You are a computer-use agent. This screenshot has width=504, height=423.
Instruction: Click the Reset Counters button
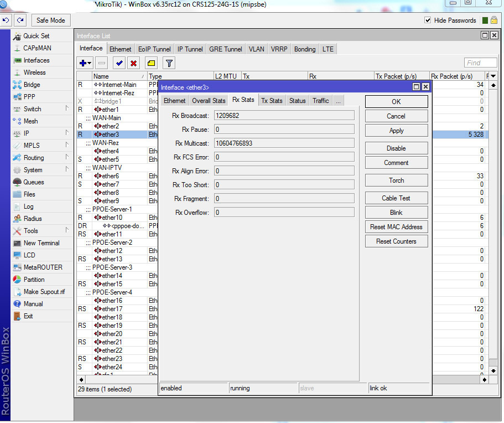396,241
